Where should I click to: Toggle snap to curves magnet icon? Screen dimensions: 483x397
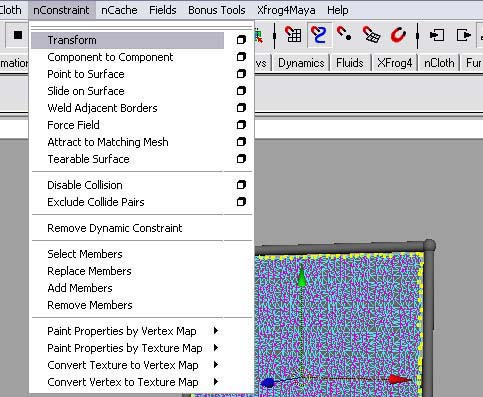pyautogui.click(x=319, y=35)
